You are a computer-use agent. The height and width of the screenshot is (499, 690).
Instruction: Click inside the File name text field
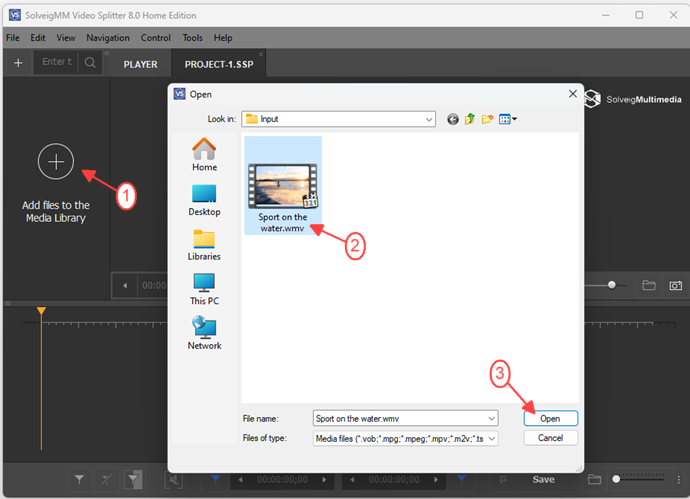(400, 418)
